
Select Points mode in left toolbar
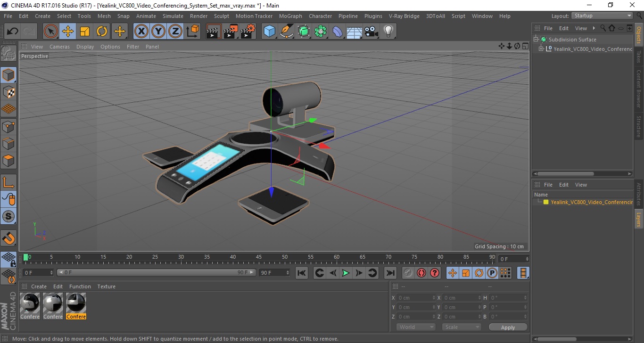click(8, 126)
